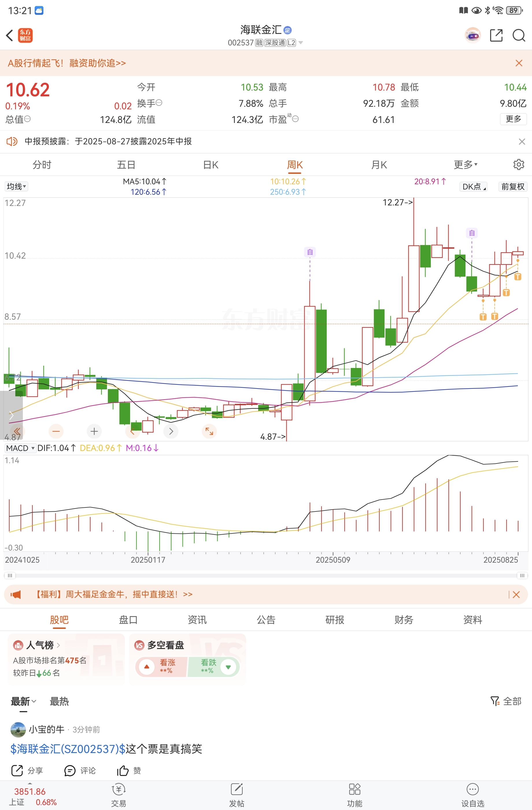Viewport: 532px width, 810px height.
Task: Zoom out chart with minus icon
Action: click(x=56, y=432)
